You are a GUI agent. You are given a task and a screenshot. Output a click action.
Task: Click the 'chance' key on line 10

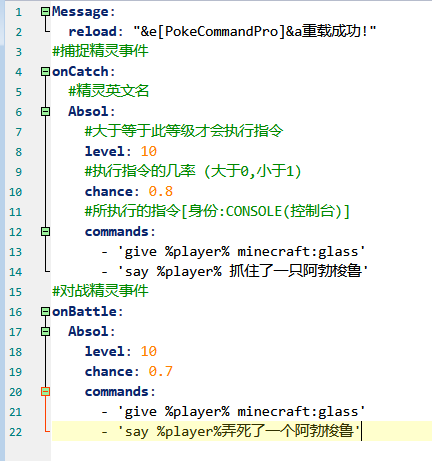coord(109,191)
